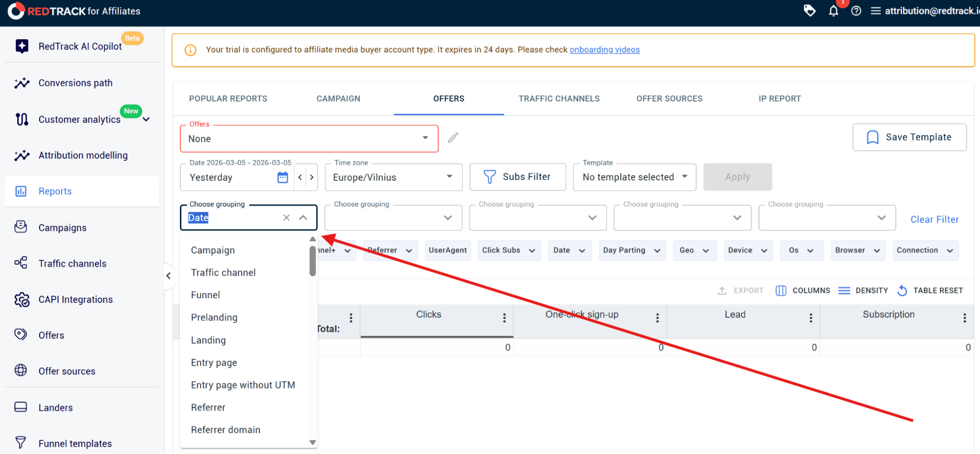
Task: Expand Customer analytics submenu chevron
Action: (146, 120)
